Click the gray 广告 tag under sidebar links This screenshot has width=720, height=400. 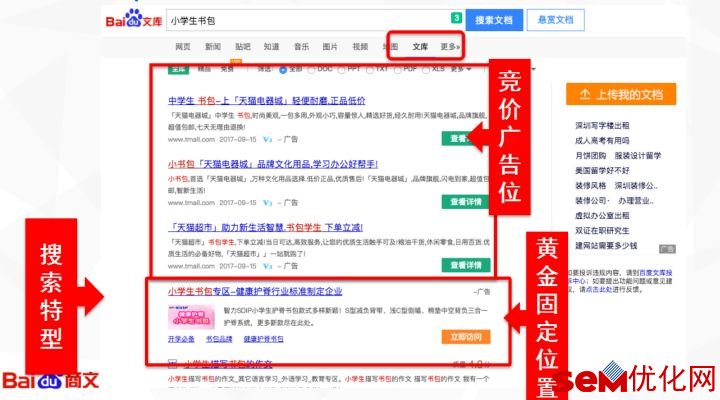(667, 249)
